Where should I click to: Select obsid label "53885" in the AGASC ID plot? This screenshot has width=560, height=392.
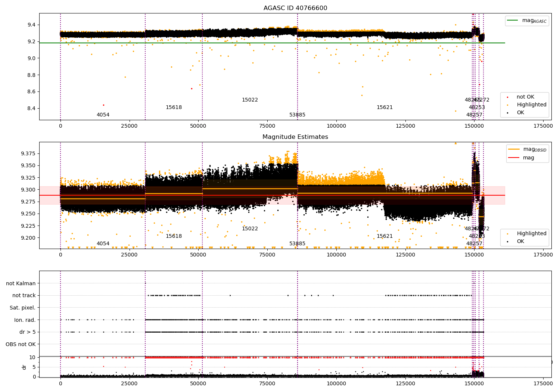point(298,115)
